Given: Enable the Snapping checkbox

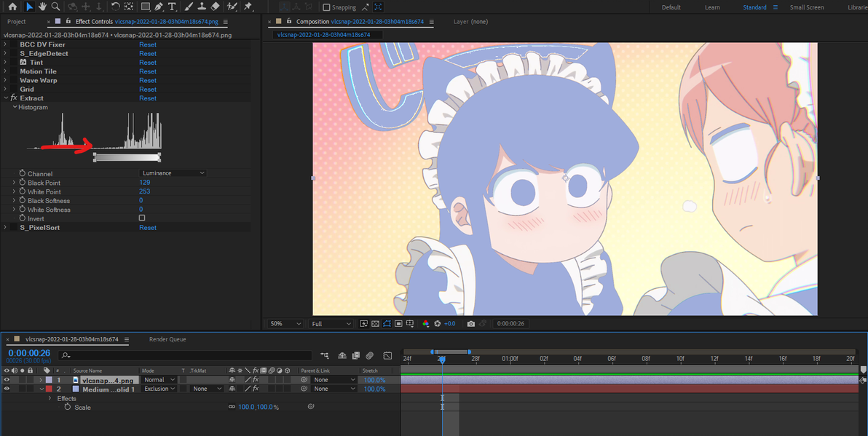Looking at the screenshot, I should (x=327, y=8).
